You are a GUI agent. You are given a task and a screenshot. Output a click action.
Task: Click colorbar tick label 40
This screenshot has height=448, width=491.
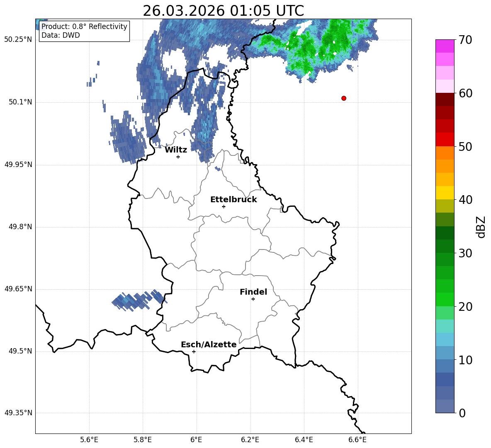[x=465, y=200]
